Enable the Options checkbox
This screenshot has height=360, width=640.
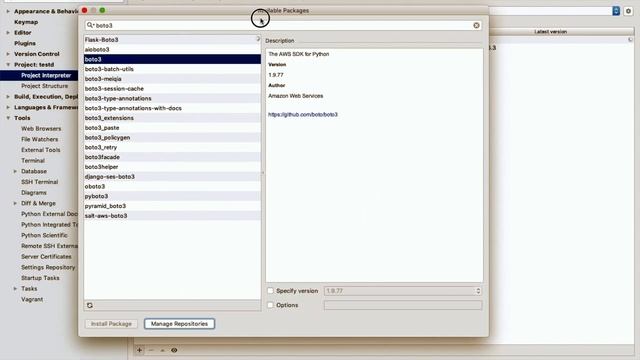270,305
